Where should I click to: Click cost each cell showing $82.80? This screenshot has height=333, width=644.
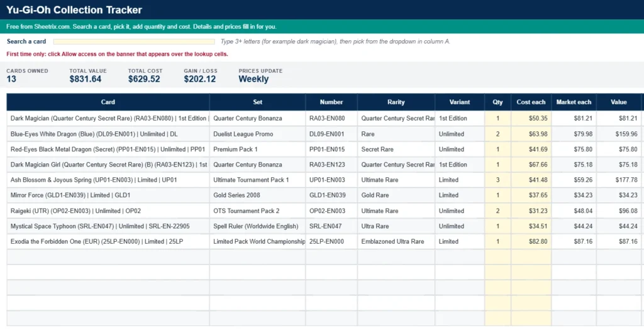coord(531,241)
